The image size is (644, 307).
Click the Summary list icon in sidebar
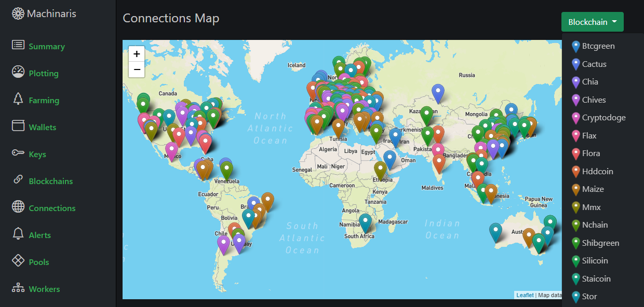(x=18, y=45)
